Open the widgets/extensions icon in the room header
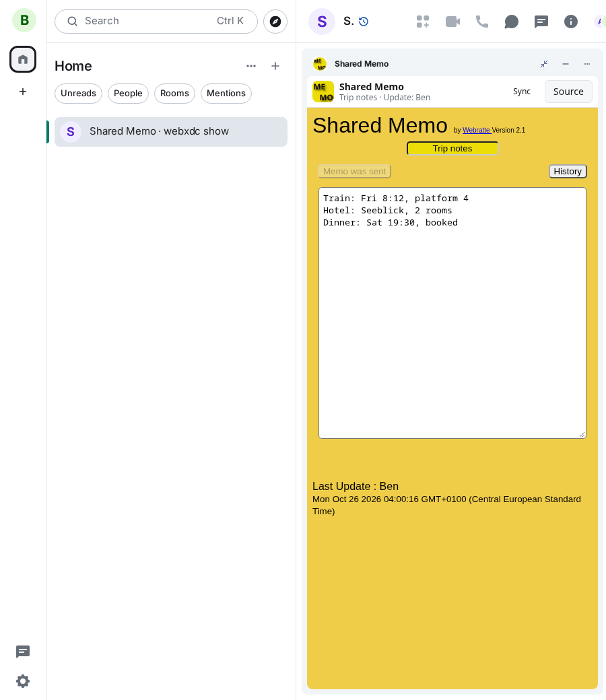606x700 pixels. coord(422,22)
